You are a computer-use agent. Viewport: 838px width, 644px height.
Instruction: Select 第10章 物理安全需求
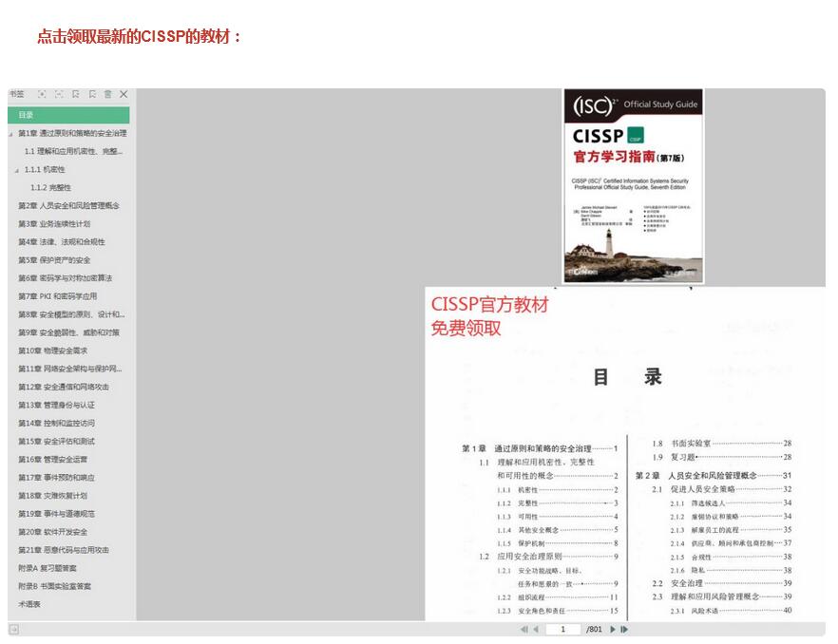[53, 351]
